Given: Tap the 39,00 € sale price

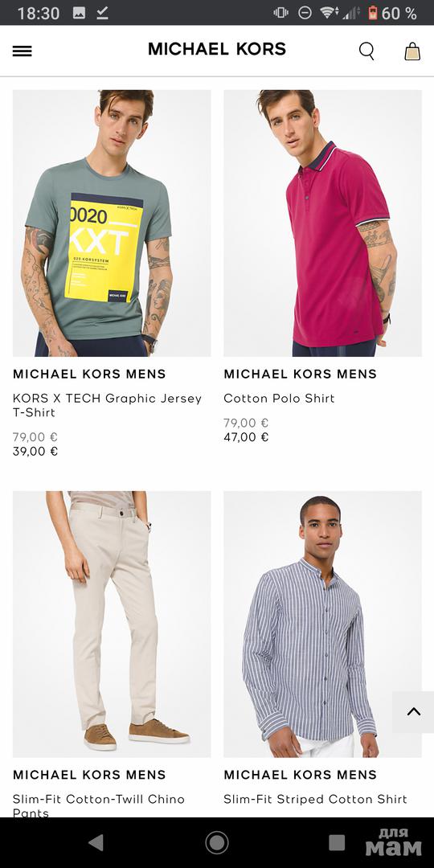Looking at the screenshot, I should click(x=35, y=451).
